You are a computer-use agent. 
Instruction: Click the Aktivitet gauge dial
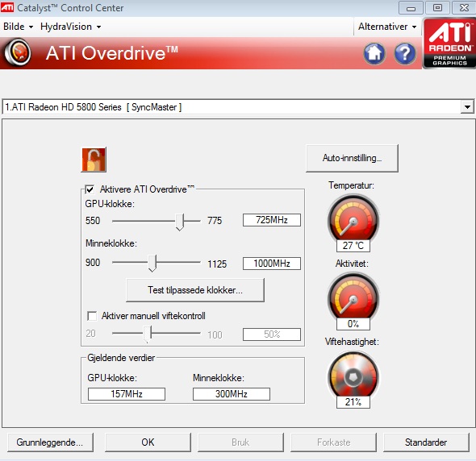pos(353,297)
